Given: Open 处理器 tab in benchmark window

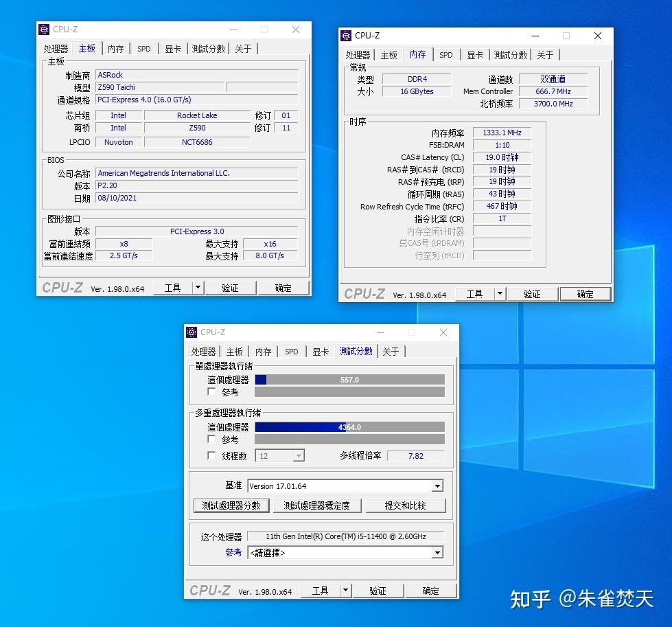Looking at the screenshot, I should 203,352.
